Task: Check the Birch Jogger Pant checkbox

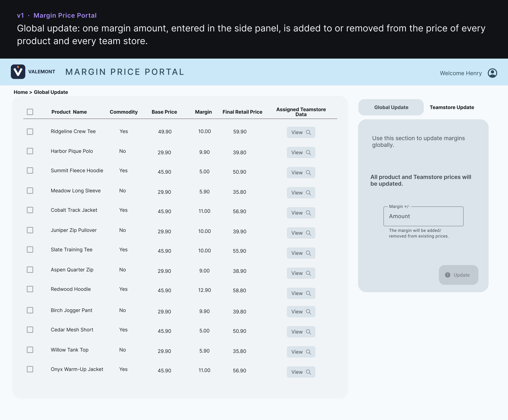Action: click(30, 310)
